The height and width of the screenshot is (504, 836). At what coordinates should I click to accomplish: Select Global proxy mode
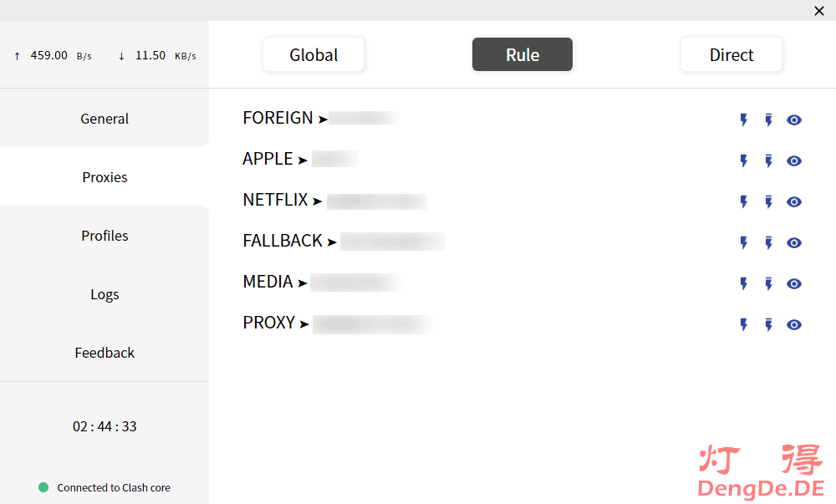pyautogui.click(x=313, y=55)
